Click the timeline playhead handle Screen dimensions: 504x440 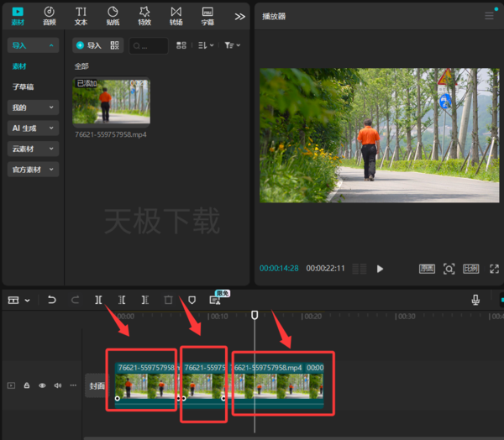255,315
